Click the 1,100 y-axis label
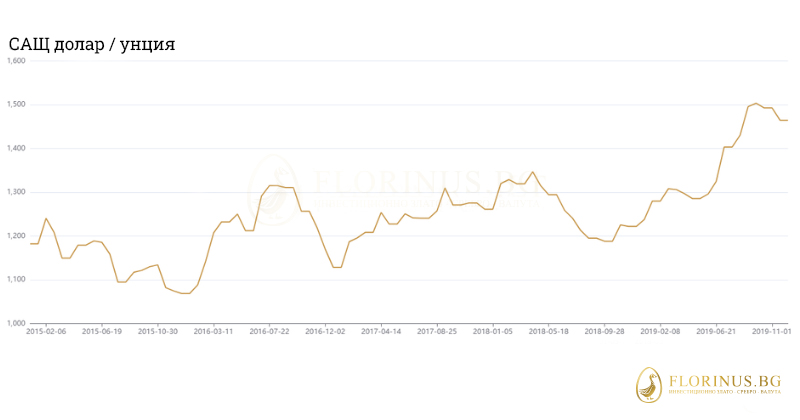The image size is (800, 420). click(x=15, y=280)
